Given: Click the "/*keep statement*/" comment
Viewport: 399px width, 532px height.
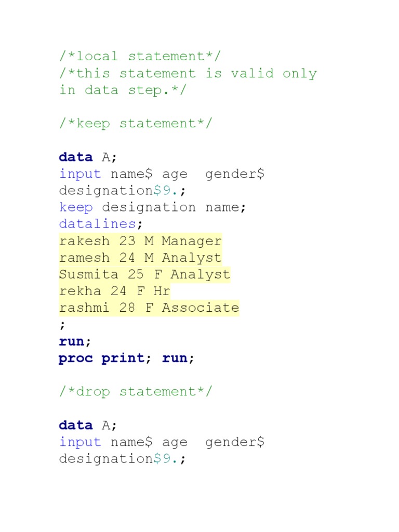Looking at the screenshot, I should 136,124.
